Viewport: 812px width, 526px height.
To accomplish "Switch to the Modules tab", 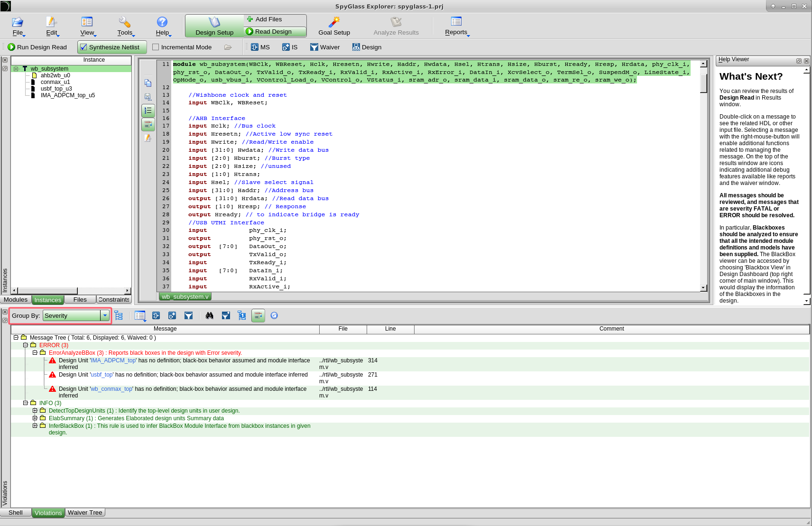I will (x=16, y=299).
